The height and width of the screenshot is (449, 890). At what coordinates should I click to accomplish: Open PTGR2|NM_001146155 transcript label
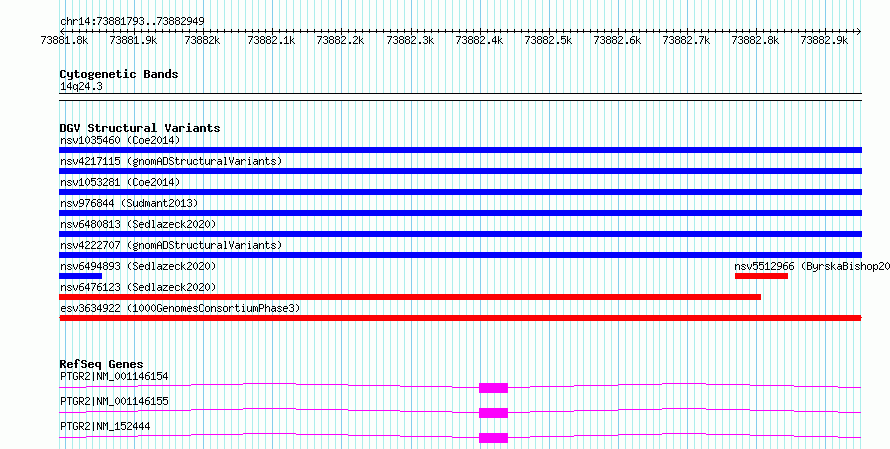pos(114,401)
